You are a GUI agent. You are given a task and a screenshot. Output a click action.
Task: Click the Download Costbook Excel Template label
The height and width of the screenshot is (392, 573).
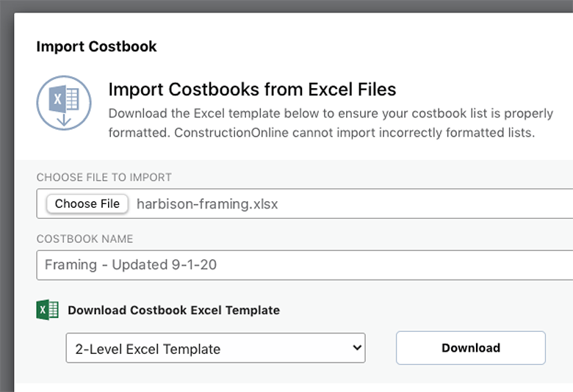pos(174,311)
